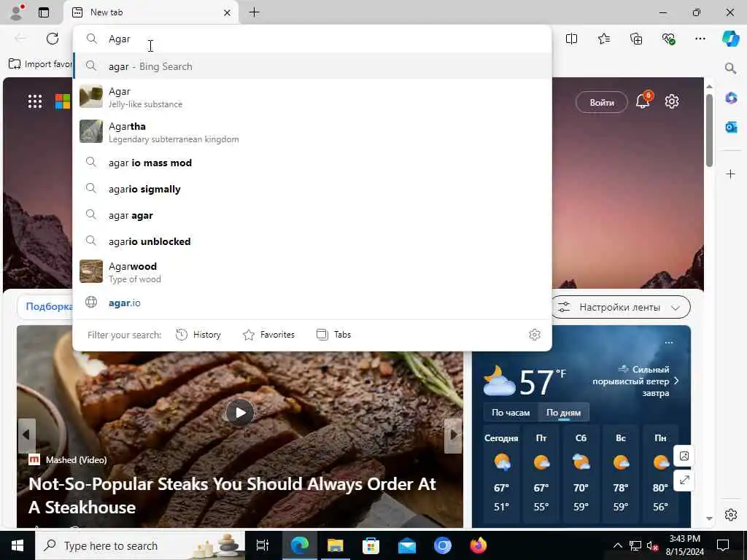Choose the agar io mass mod suggestion

click(312, 163)
